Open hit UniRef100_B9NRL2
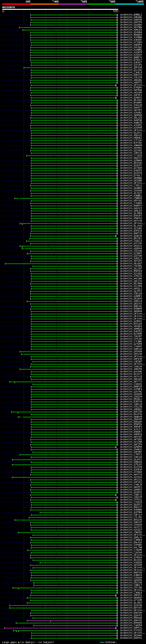Image resolution: width=146 pixels, height=644 pixels. pos(131,15)
